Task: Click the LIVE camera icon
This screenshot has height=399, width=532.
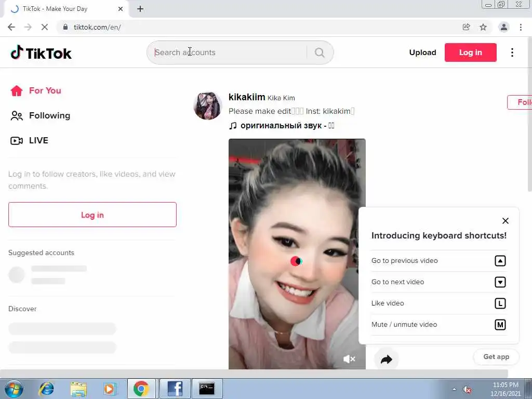Action: tap(16, 140)
